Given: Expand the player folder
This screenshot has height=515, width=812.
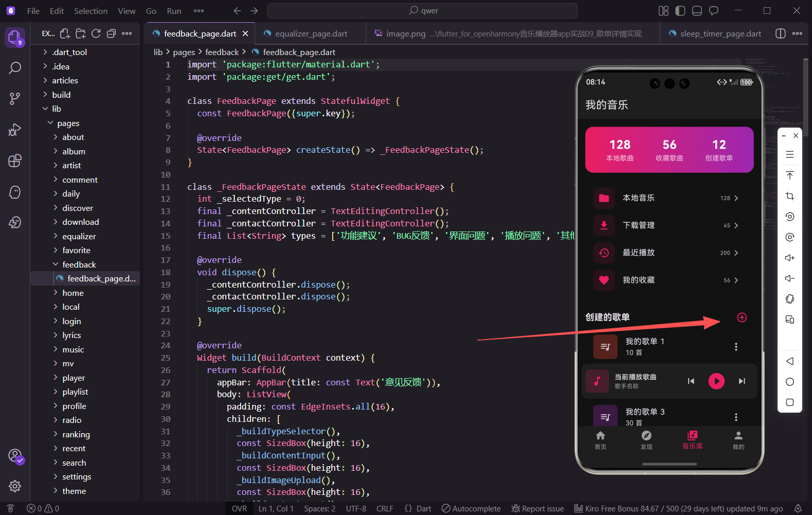Looking at the screenshot, I should pyautogui.click(x=85, y=378).
